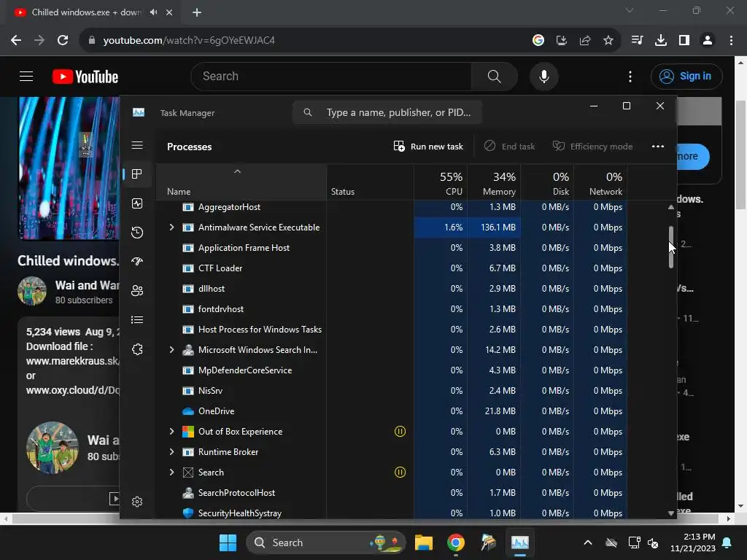Sort processes by CPU column
The image size is (747, 560).
[441, 182]
